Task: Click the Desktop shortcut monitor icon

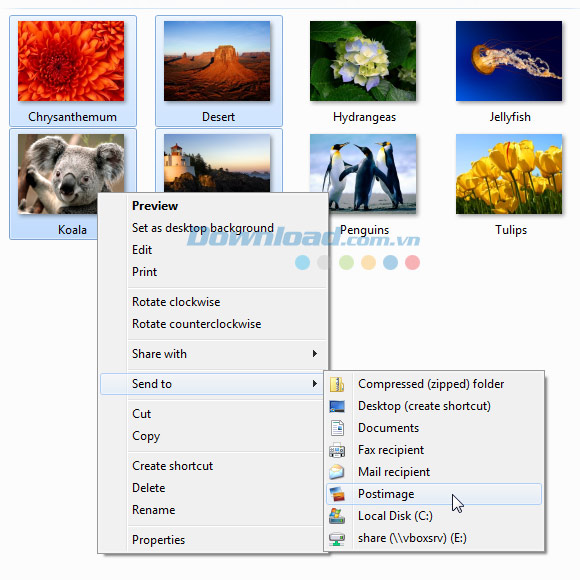Action: pyautogui.click(x=337, y=406)
